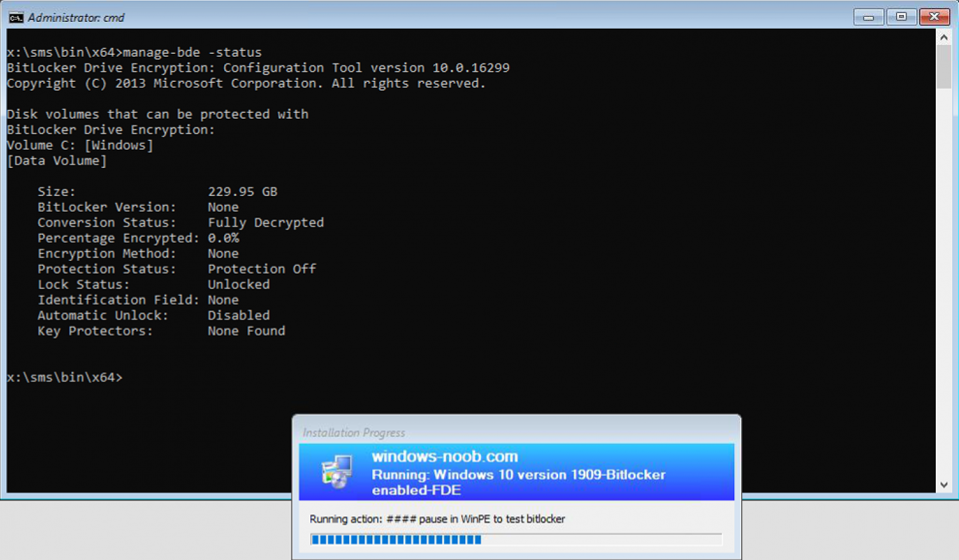959x560 pixels.
Task: Open the cmd window system menu icon
Action: [16, 17]
